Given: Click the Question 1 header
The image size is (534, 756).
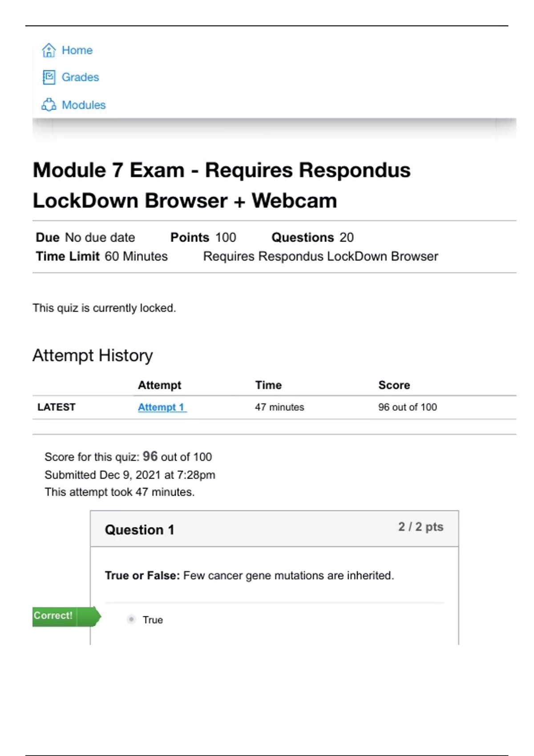Looking at the screenshot, I should tap(139, 530).
